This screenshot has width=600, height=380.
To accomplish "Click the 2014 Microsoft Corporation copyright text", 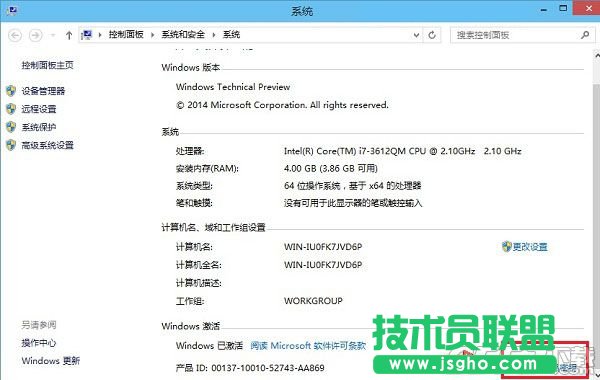I will 282,105.
